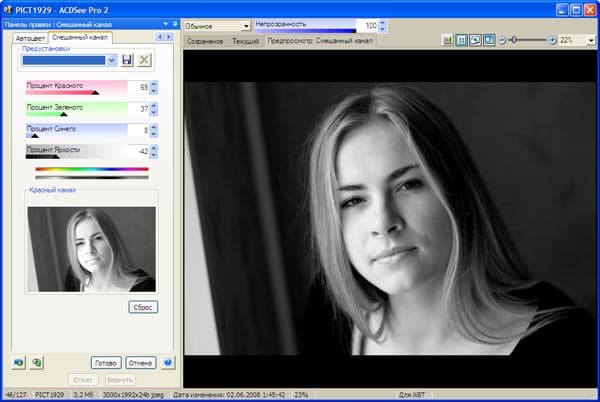Image resolution: width=600 pixels, height=402 pixels.
Task: Zoom out with the minus icon
Action: pyautogui.click(x=502, y=40)
